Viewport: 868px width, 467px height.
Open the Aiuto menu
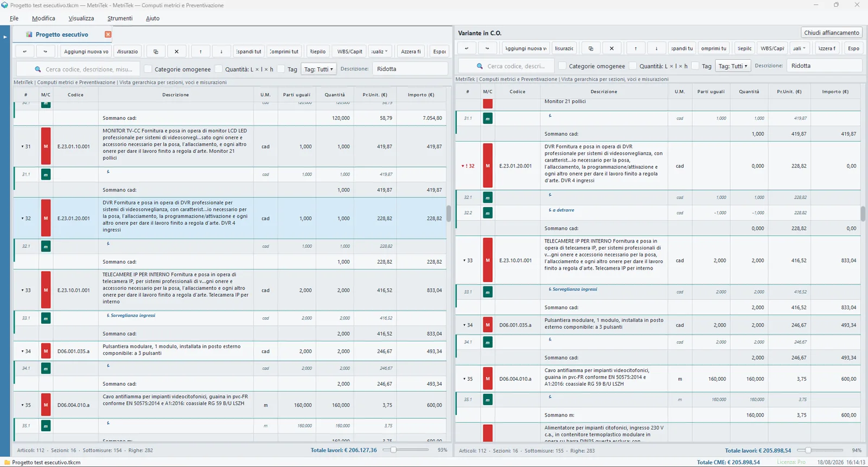tap(152, 18)
